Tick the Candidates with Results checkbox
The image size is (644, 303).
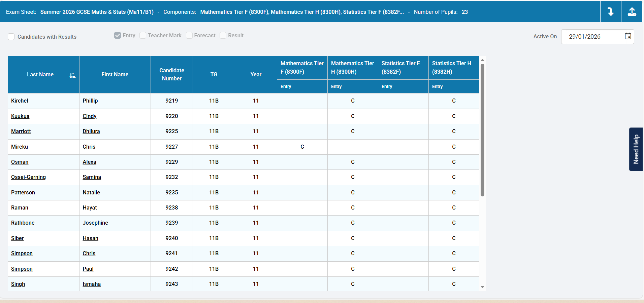11,37
